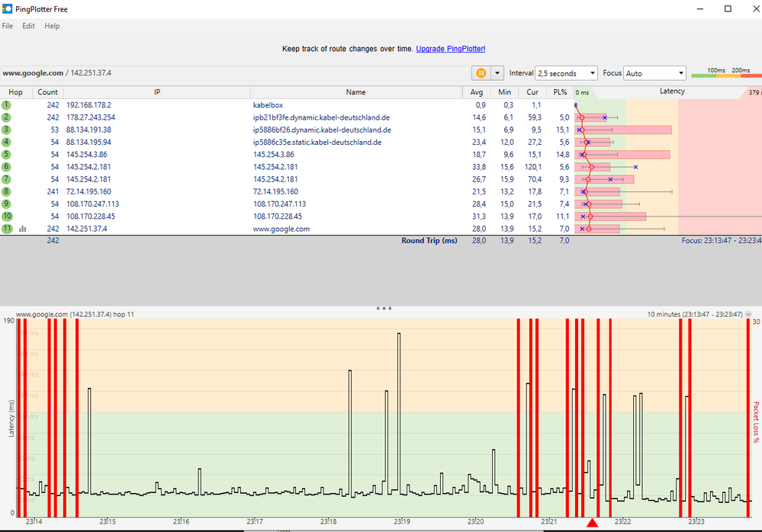Image resolution: width=762 pixels, height=532 pixels.
Task: Select hop 7 green circle icon
Action: tap(6, 179)
